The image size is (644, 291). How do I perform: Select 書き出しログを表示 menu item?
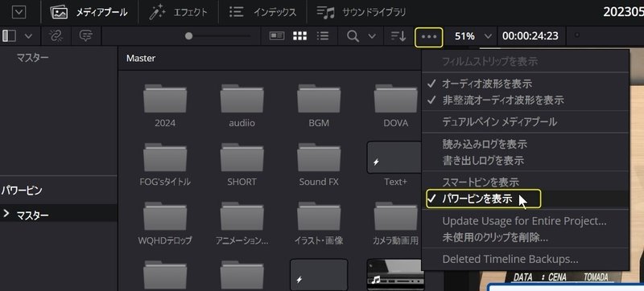pyautogui.click(x=526, y=160)
